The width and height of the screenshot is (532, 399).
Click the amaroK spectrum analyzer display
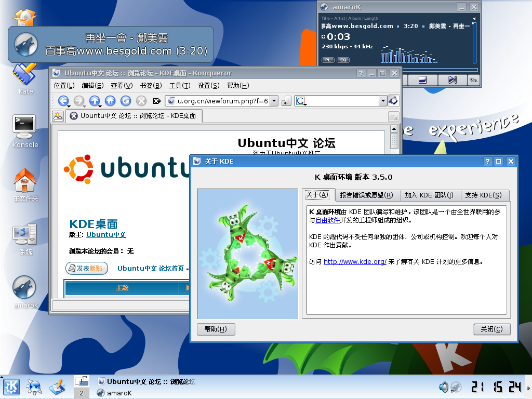pyautogui.click(x=409, y=54)
